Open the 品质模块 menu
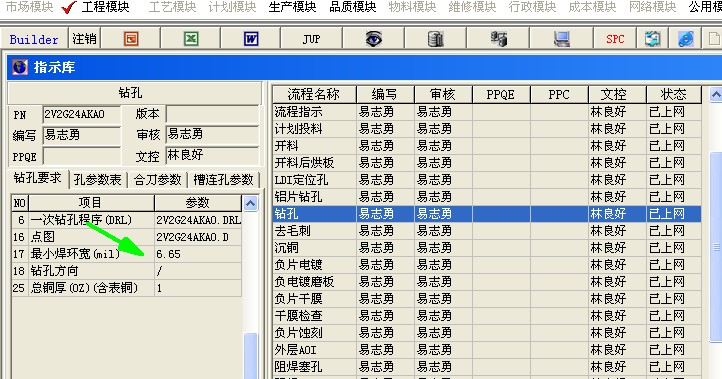The image size is (722, 379). 353,7
